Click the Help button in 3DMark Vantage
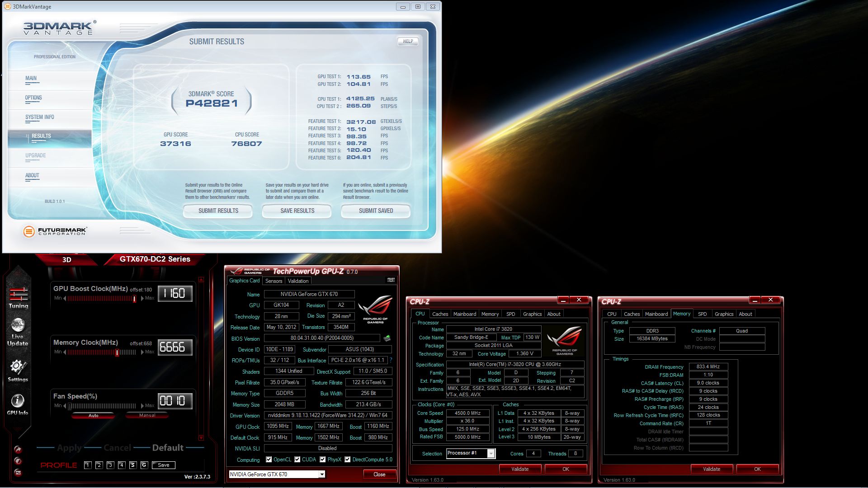Screen dimensions: 868x488 pos(408,41)
